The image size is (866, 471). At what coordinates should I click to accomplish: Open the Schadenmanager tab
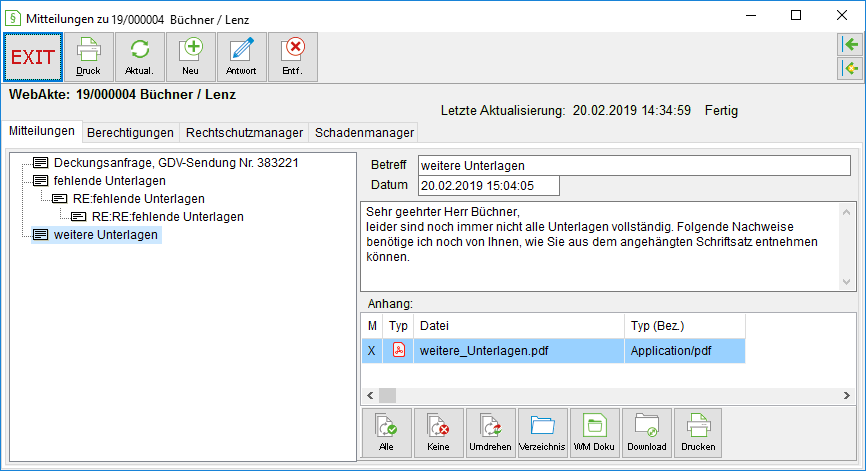coord(364,133)
